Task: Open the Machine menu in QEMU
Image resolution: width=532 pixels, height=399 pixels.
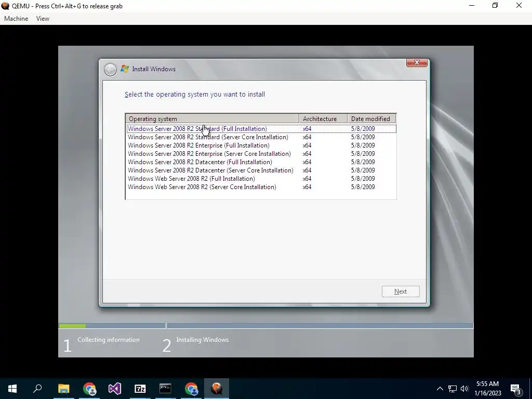Action: [16, 19]
